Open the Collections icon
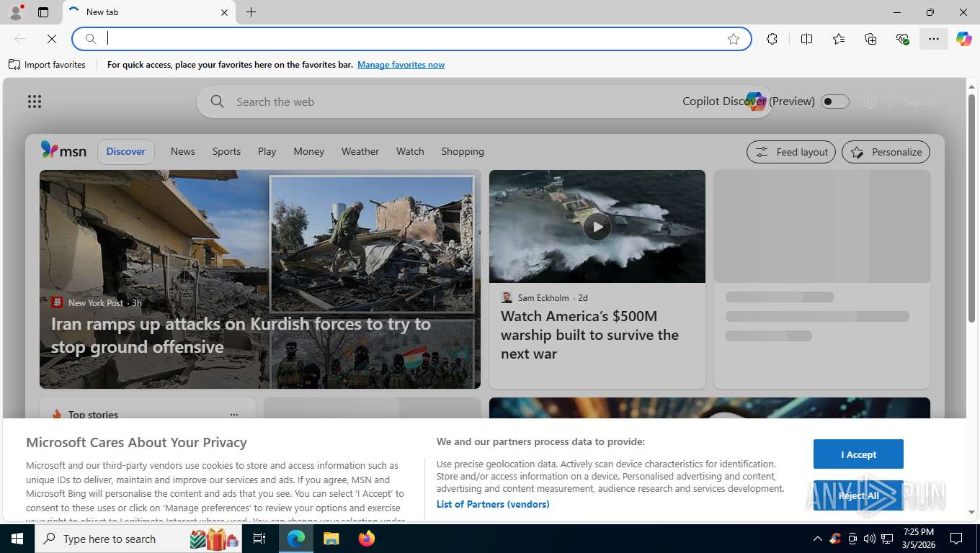 (870, 39)
